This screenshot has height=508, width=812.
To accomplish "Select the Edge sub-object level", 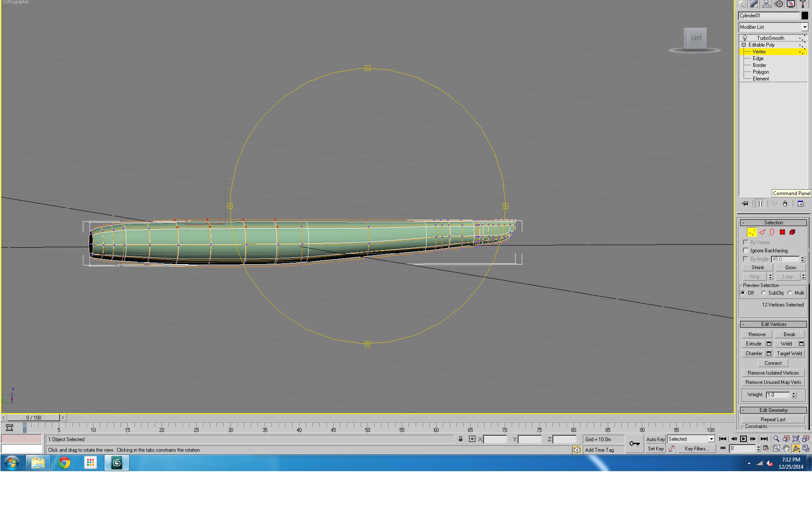I will point(758,58).
